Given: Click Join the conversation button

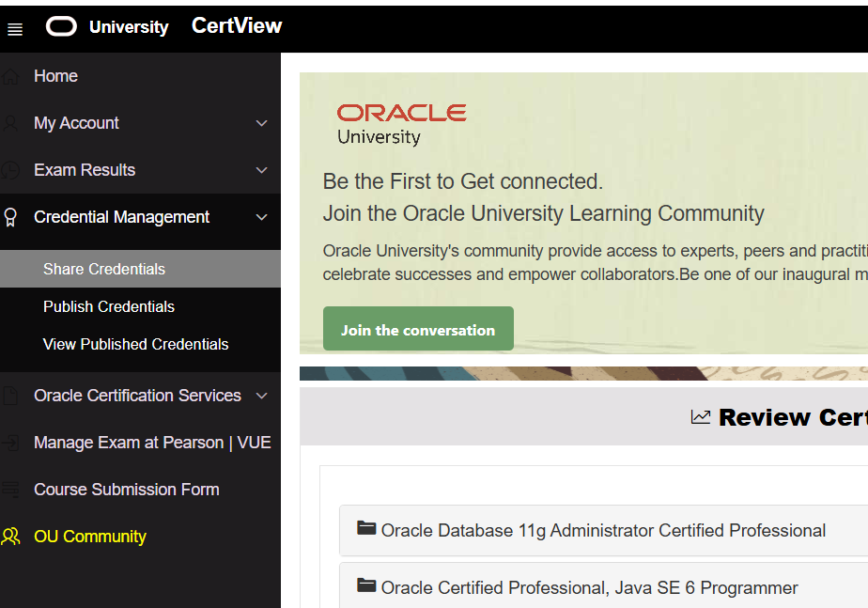Looking at the screenshot, I should (x=418, y=328).
